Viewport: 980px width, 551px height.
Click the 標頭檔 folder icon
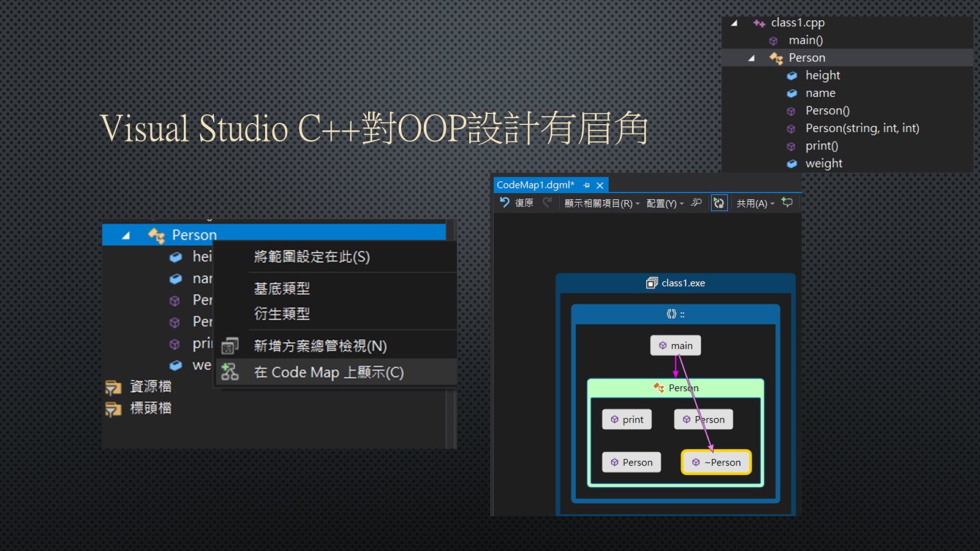(113, 409)
